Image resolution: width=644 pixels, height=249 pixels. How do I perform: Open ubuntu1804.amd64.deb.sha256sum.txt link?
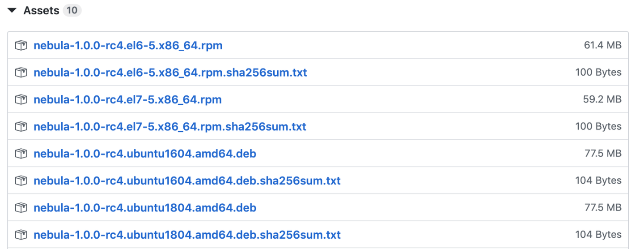click(187, 235)
